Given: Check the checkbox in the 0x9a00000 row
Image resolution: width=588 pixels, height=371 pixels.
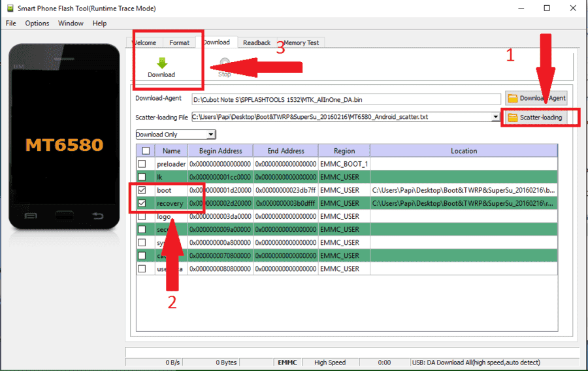Looking at the screenshot, I should click(x=142, y=229).
